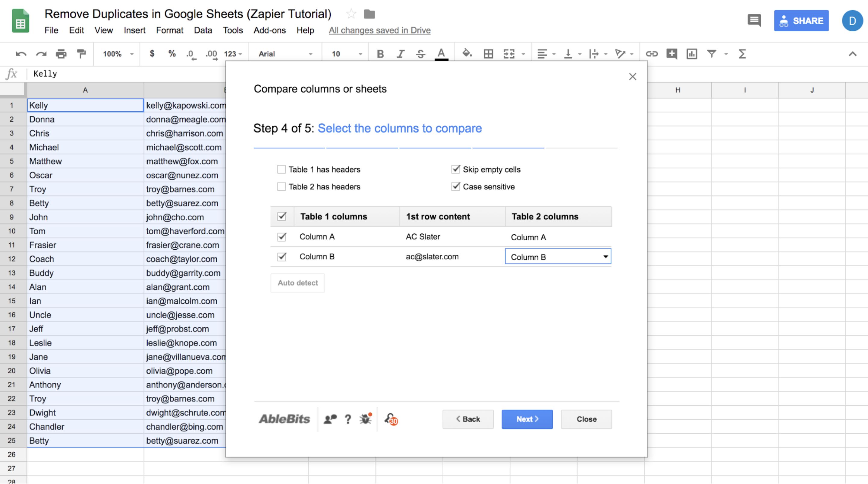Open the Add-ons menu
Screen dimensions: 868x484
(269, 30)
